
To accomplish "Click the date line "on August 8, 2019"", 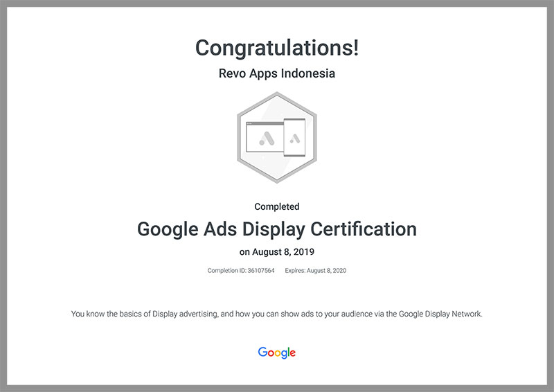I will [276, 252].
